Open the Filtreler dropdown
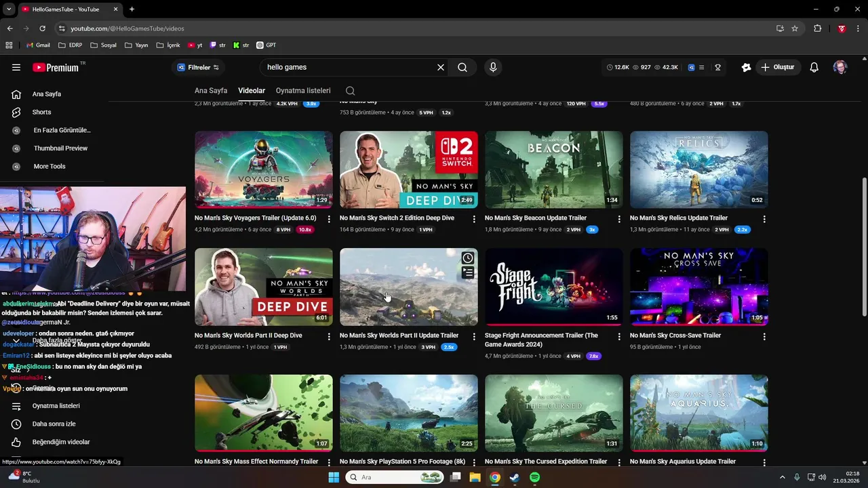 (x=198, y=67)
